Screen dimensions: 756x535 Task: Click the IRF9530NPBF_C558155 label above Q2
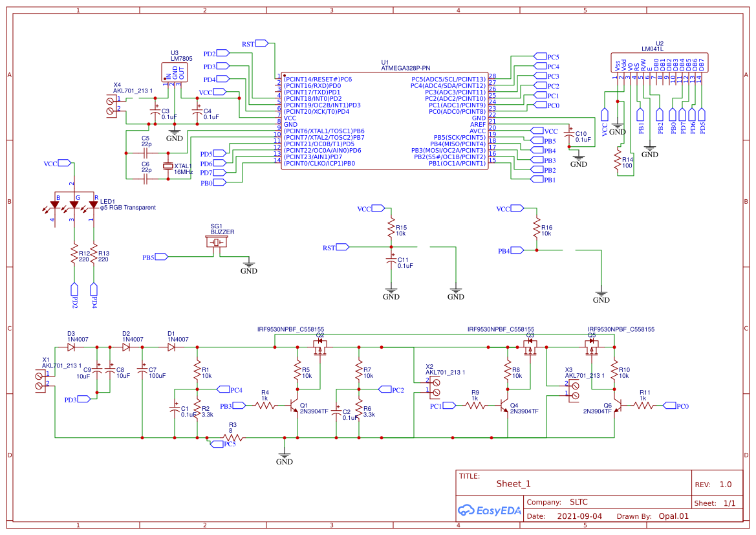291,329
